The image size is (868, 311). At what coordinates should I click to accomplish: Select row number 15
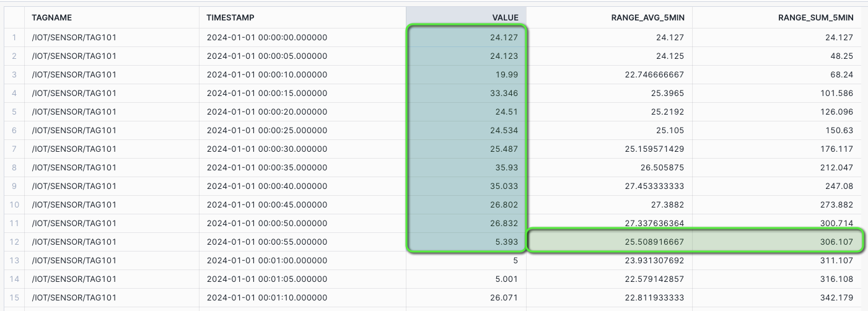[x=13, y=297]
